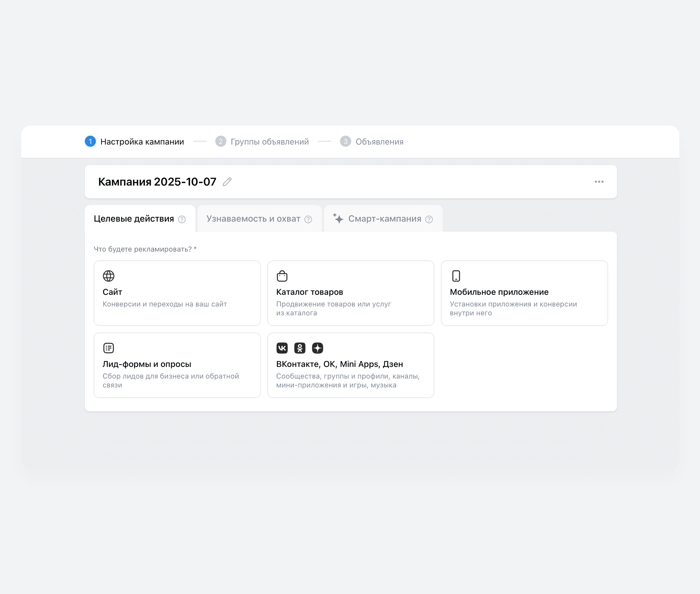Go to step 3 Объявления
The width and height of the screenshot is (700, 594).
(379, 142)
